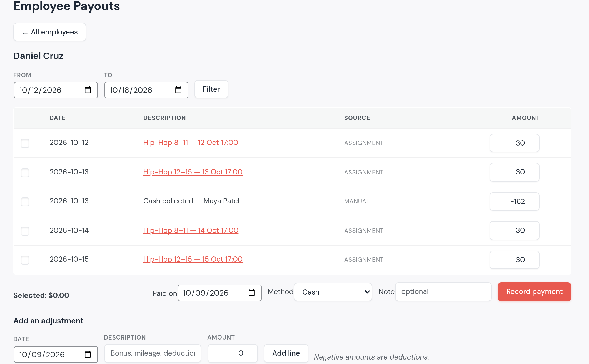Select the Cash collected Maya Patel row checkbox

25,201
